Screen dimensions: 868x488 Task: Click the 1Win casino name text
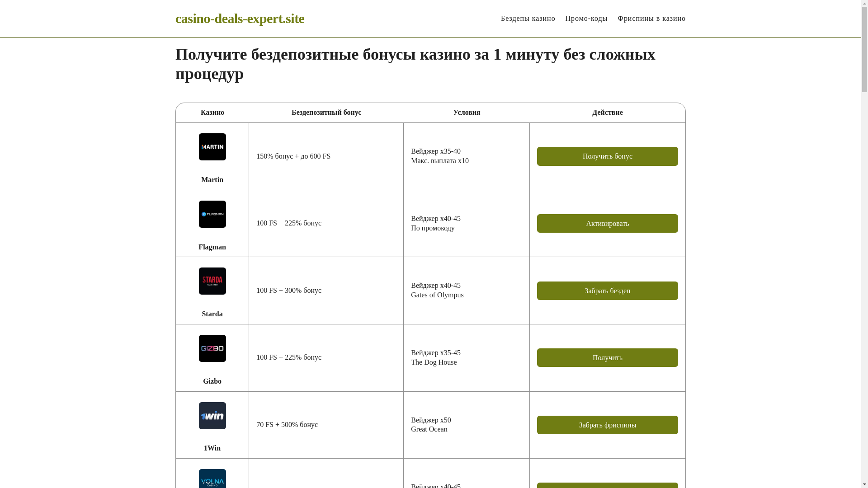pyautogui.click(x=212, y=448)
